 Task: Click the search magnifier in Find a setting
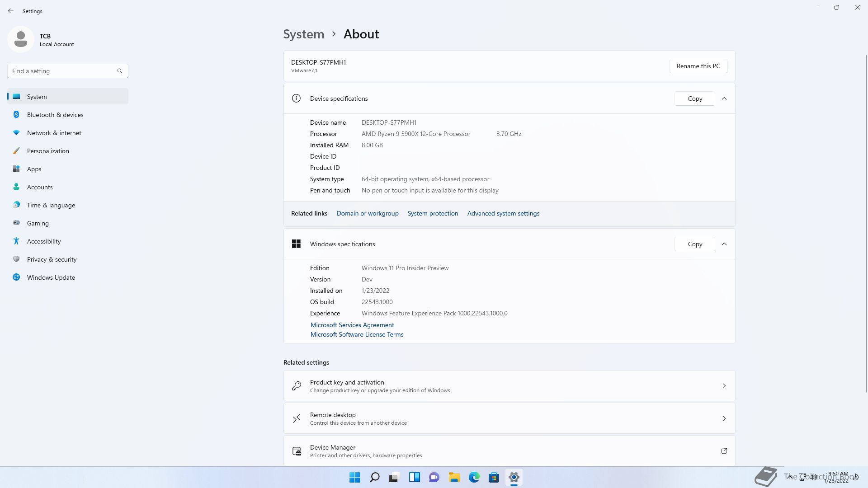tap(120, 71)
